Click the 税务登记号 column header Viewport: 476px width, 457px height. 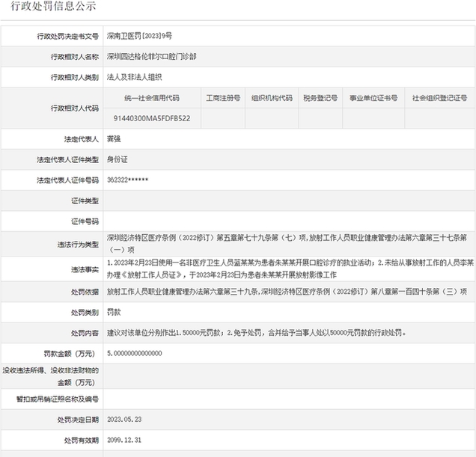point(320,98)
